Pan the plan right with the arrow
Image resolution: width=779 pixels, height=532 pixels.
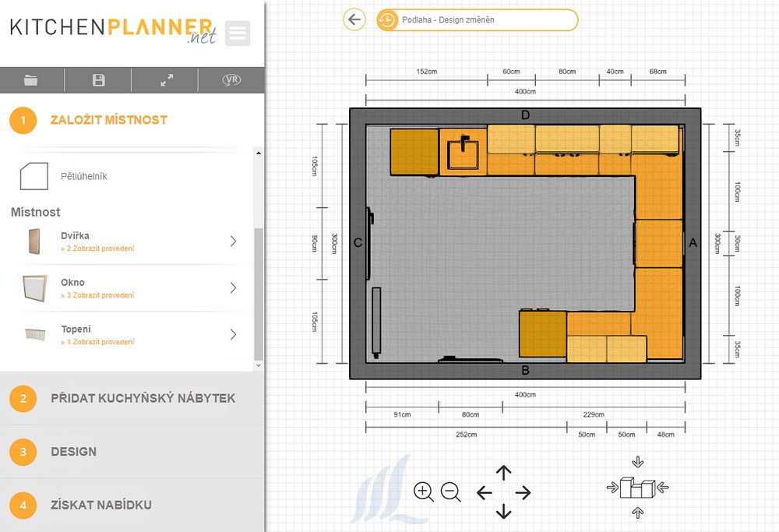click(523, 493)
